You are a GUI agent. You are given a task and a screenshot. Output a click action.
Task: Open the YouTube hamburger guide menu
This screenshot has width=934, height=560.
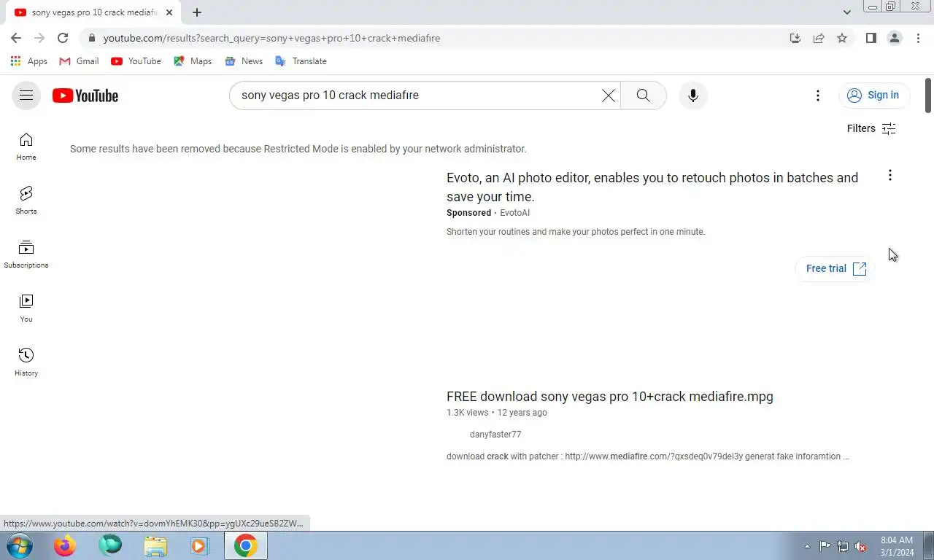[x=26, y=96]
